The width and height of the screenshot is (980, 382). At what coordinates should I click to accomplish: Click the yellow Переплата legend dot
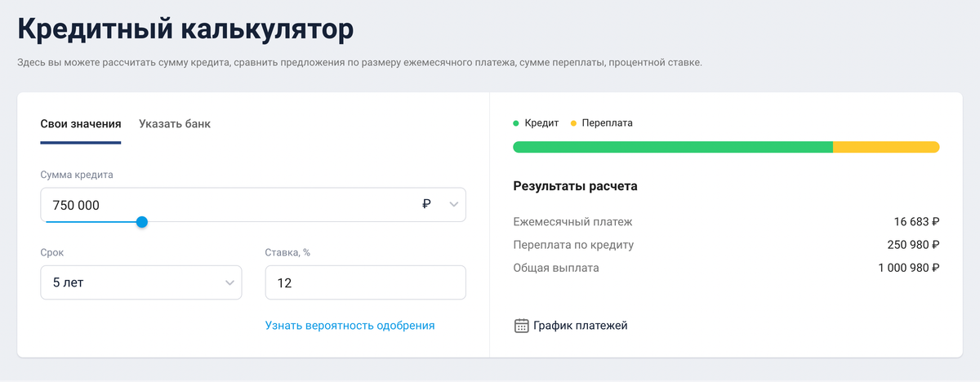[x=573, y=123]
